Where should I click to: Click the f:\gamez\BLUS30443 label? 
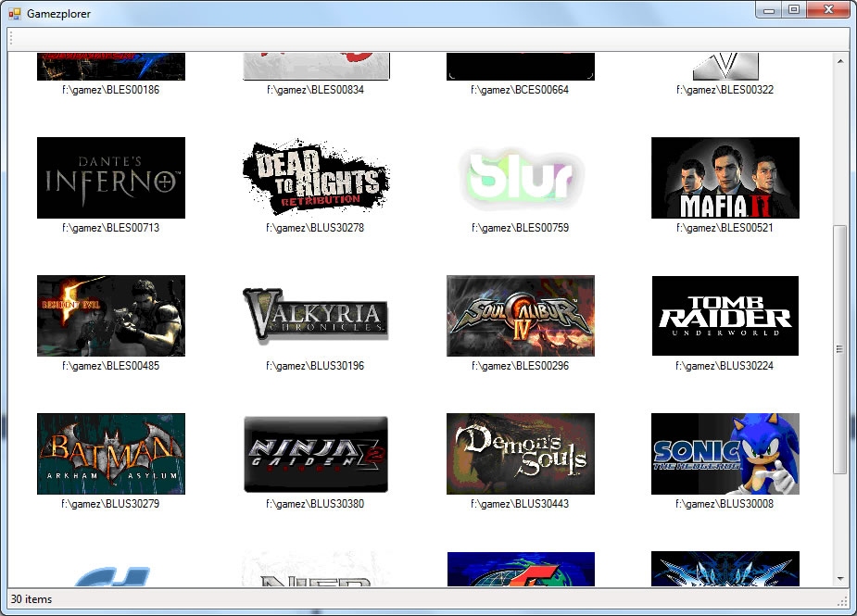[x=520, y=504]
